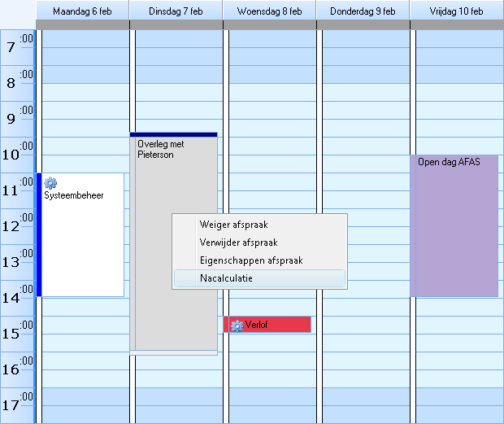Viewport: 504px width, 424px height.
Task: Click all-day area under Woensdag 8 feb
Action: 269,24
